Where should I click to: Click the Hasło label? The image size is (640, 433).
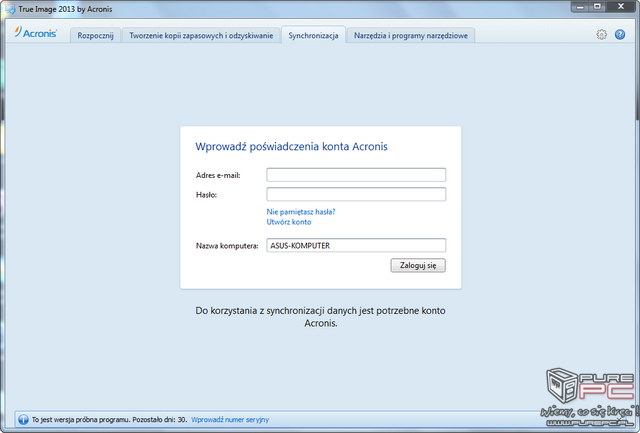pos(207,195)
